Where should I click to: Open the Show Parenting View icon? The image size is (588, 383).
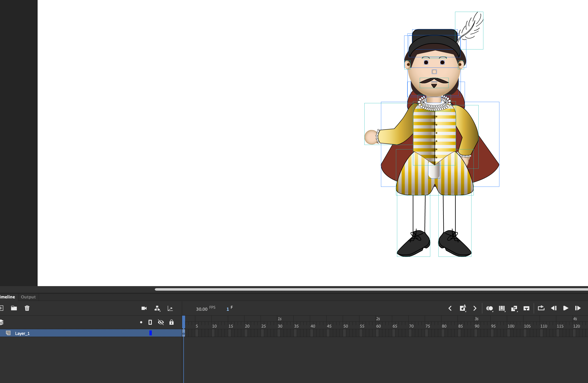pyautogui.click(x=157, y=308)
